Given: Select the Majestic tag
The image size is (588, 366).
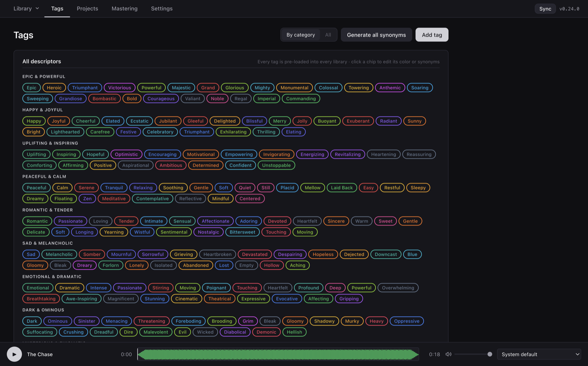Looking at the screenshot, I should point(181,88).
